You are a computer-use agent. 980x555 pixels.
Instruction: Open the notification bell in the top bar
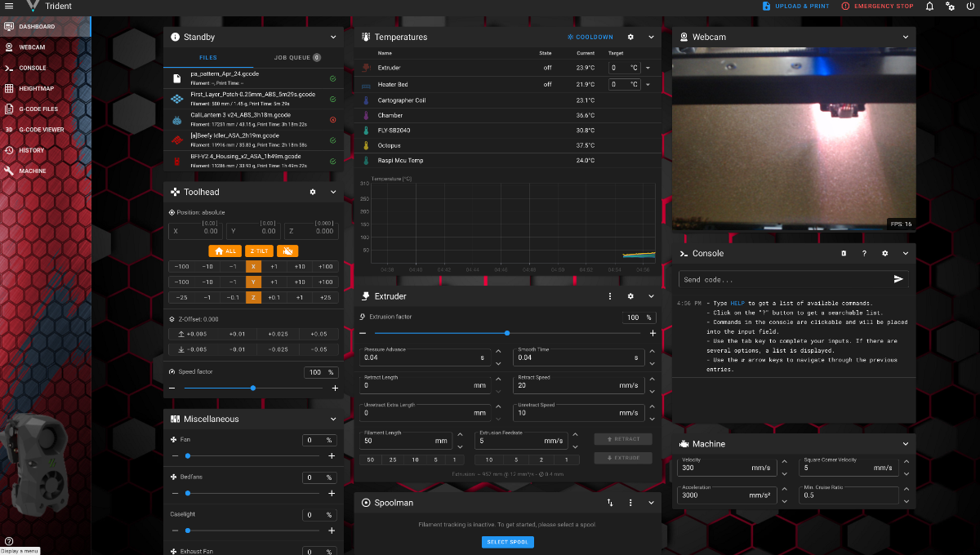[x=929, y=7]
